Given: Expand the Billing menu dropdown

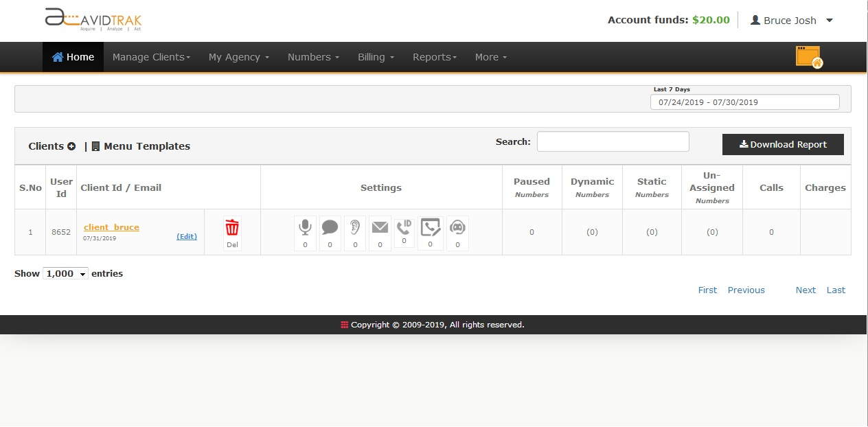Looking at the screenshot, I should click(x=375, y=57).
